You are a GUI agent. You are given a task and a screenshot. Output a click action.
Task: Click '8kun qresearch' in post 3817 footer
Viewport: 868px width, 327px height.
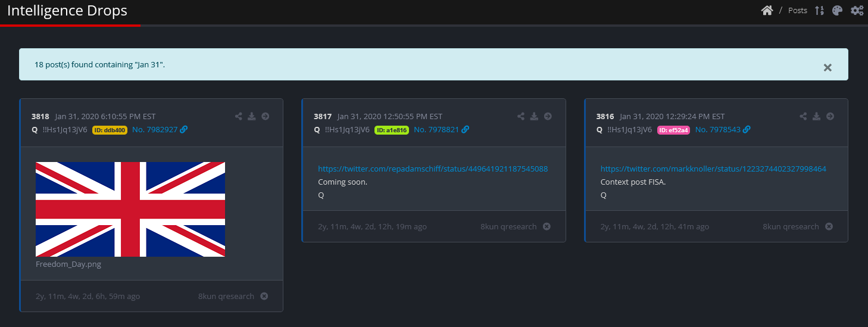(508, 227)
